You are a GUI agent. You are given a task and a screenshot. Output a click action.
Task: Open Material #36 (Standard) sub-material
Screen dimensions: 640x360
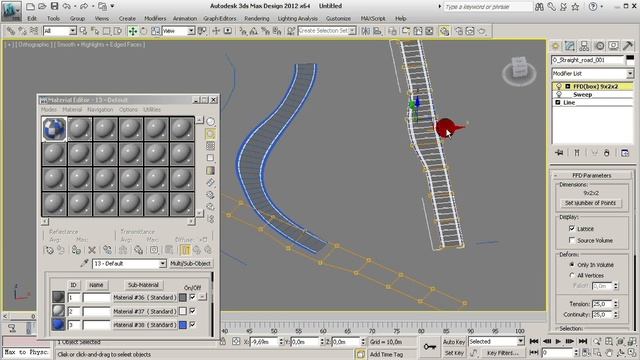point(144,298)
